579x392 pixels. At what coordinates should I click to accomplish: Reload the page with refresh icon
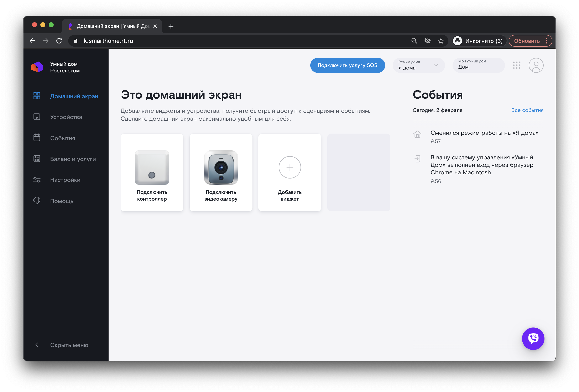pos(59,41)
